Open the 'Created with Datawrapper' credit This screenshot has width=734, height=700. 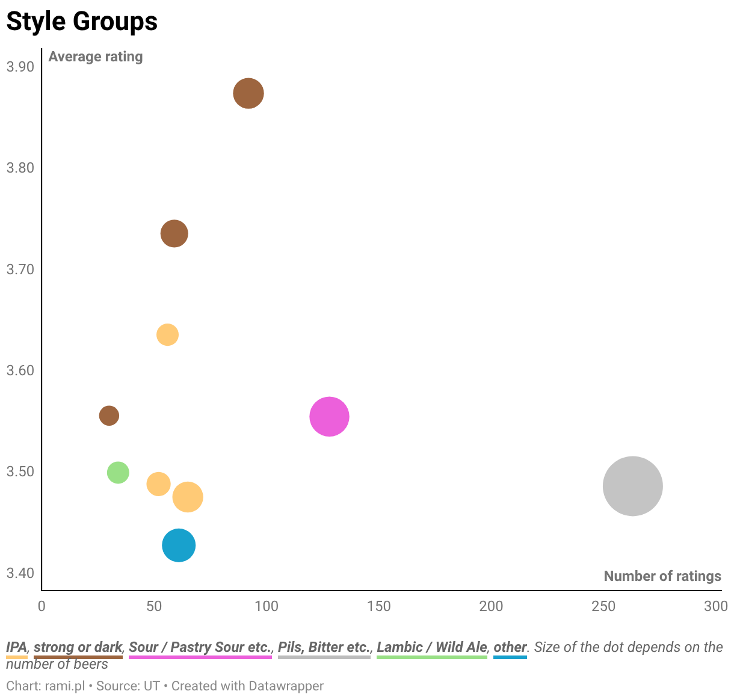coord(247,686)
